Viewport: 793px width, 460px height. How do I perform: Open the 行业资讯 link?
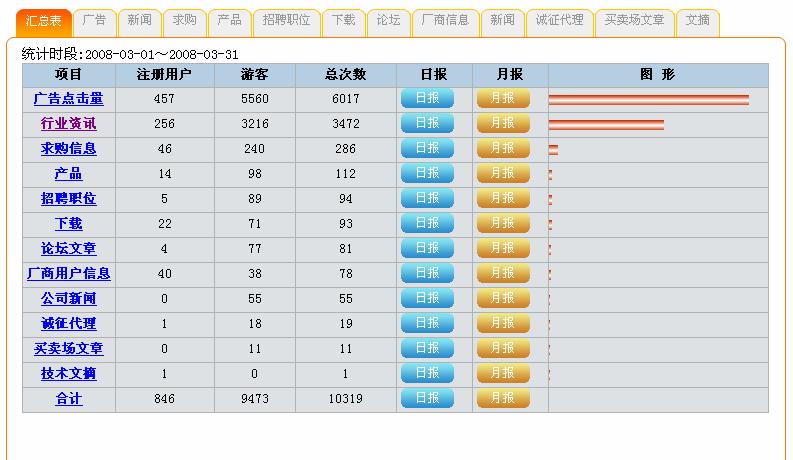click(68, 124)
